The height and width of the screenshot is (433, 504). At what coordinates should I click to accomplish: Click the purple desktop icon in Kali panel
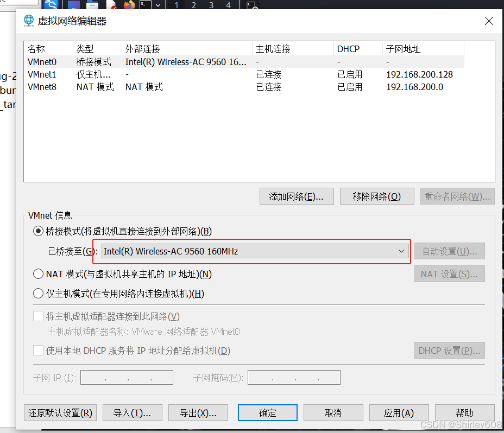click(x=74, y=4)
